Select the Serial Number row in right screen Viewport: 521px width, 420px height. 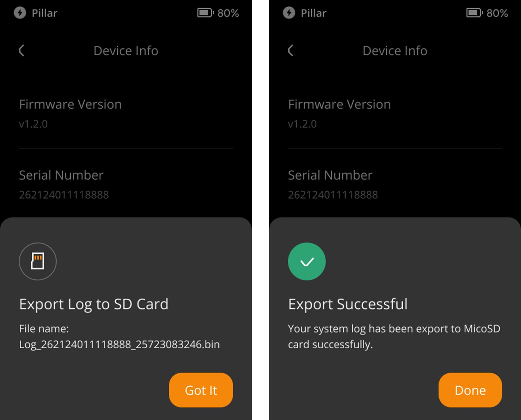point(395,184)
